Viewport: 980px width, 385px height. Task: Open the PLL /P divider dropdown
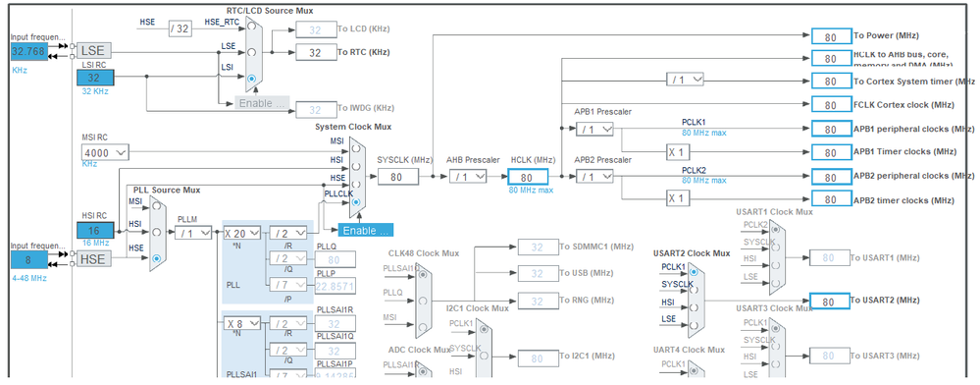288,284
